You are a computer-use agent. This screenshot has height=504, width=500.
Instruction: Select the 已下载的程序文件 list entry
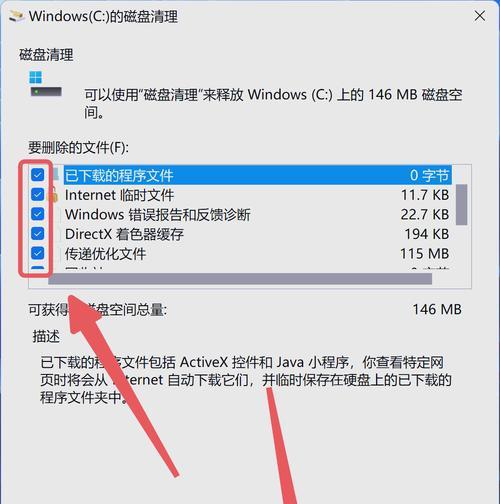(257, 175)
